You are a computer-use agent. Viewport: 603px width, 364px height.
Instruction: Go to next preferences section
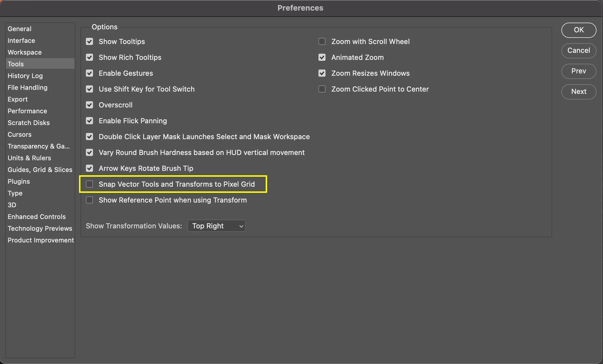click(x=578, y=92)
